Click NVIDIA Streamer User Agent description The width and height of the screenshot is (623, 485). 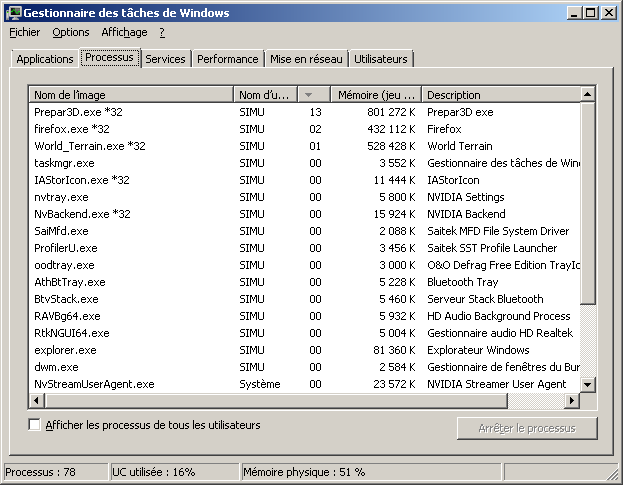point(497,384)
